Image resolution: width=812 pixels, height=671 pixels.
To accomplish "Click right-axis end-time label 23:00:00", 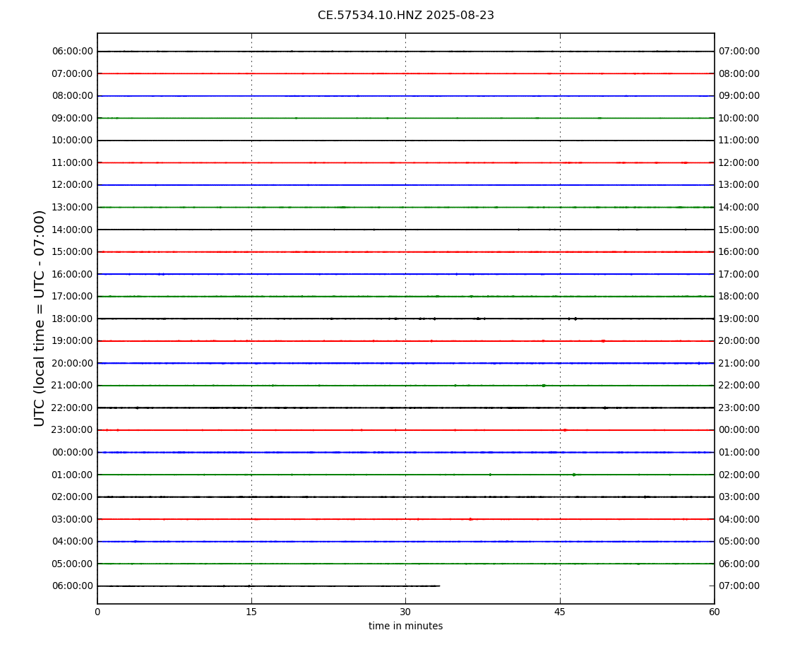I will click(739, 408).
